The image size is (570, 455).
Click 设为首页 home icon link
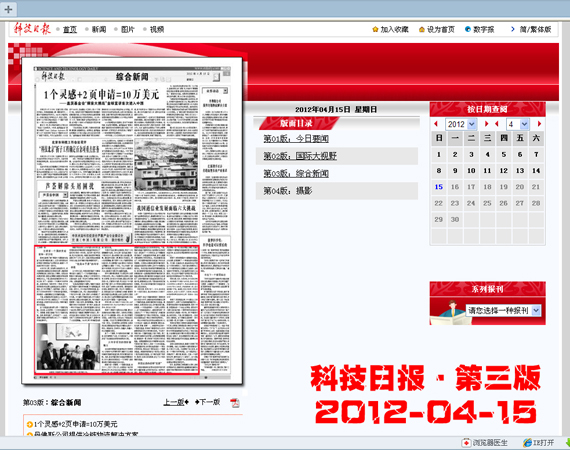(x=437, y=29)
